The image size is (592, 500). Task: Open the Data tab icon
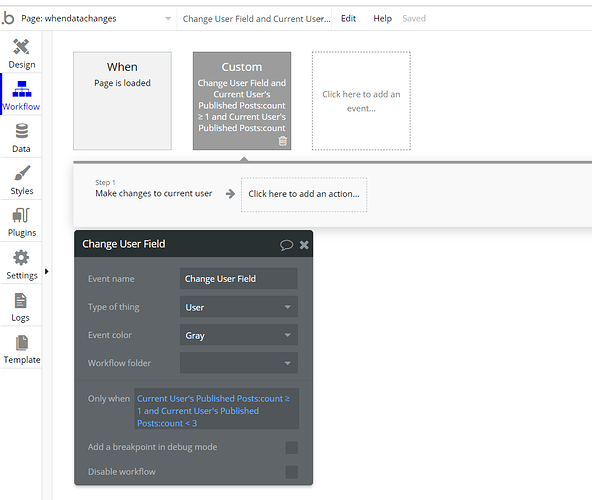pyautogui.click(x=22, y=138)
